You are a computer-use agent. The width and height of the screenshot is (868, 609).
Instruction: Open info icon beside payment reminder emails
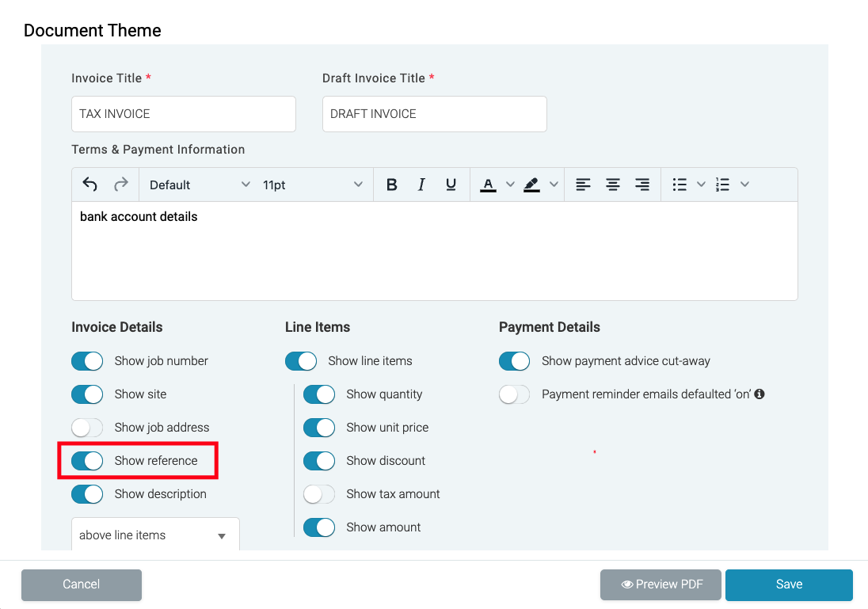(759, 394)
